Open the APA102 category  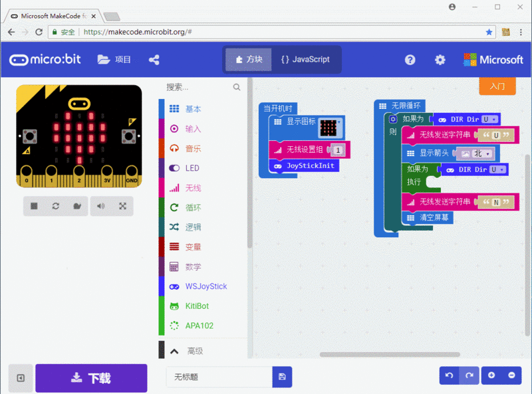[x=203, y=326]
